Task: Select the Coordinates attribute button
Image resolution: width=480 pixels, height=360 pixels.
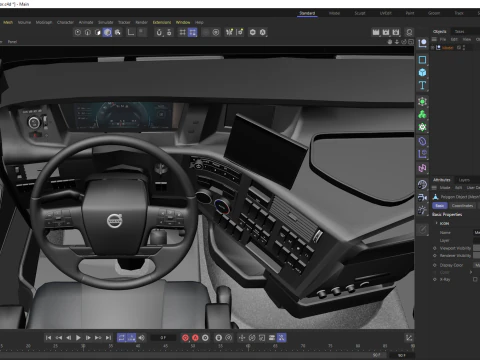Action: coord(462,206)
